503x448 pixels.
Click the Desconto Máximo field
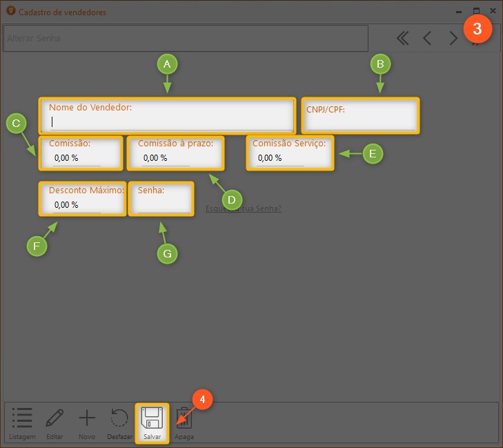click(77, 205)
